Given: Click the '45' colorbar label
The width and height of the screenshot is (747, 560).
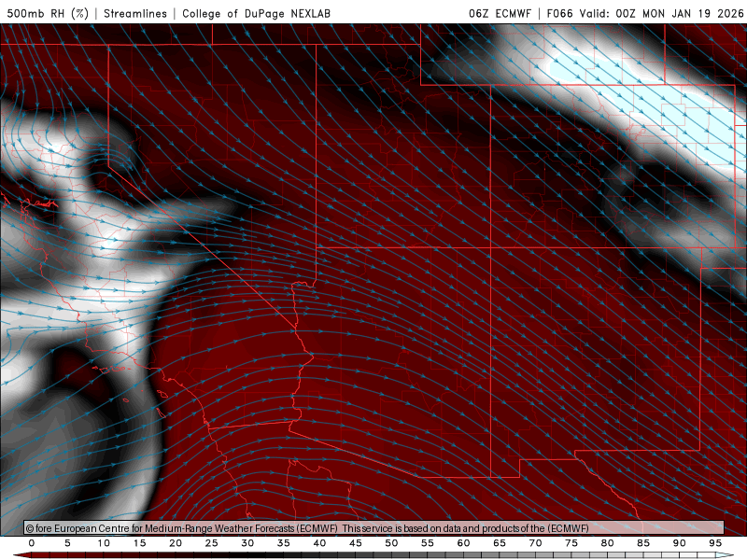Looking at the screenshot, I should pyautogui.click(x=356, y=543).
